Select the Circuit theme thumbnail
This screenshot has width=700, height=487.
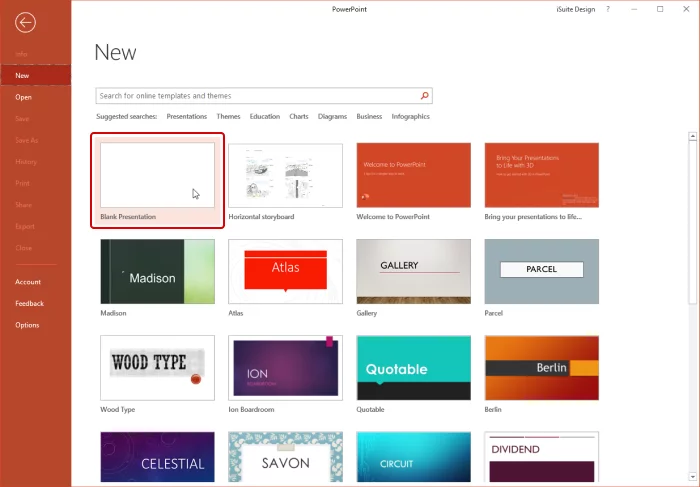click(413, 457)
